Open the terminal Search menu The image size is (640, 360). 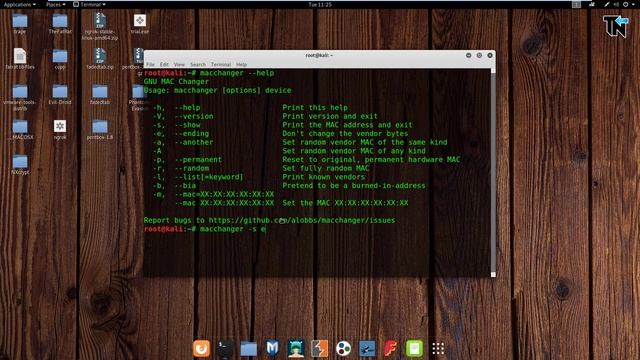coord(198,64)
